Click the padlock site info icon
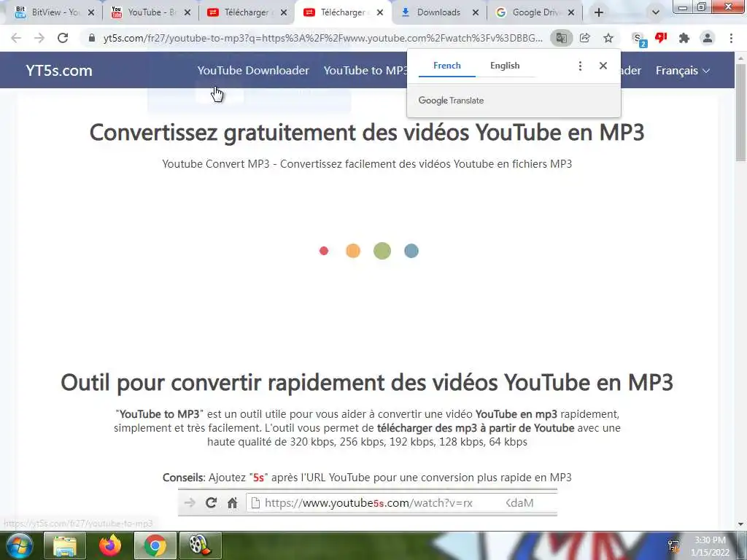 92,38
